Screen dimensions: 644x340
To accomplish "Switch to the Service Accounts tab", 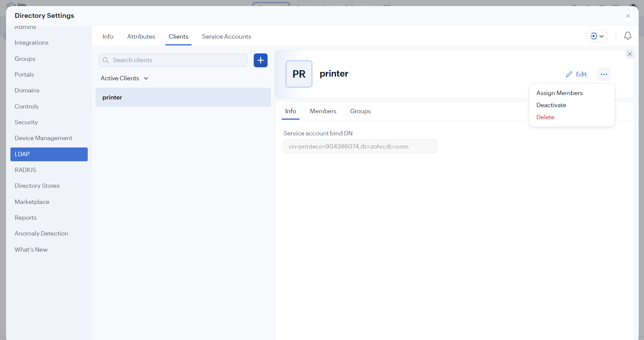I will tap(226, 37).
